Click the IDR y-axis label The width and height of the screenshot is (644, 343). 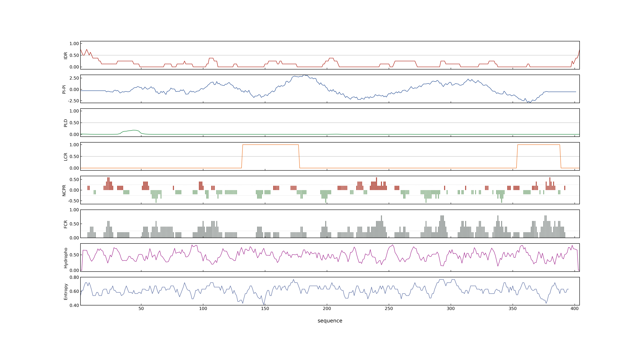66,55
